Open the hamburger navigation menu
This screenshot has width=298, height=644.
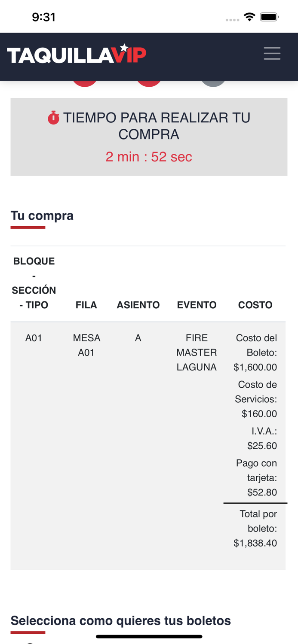272,53
